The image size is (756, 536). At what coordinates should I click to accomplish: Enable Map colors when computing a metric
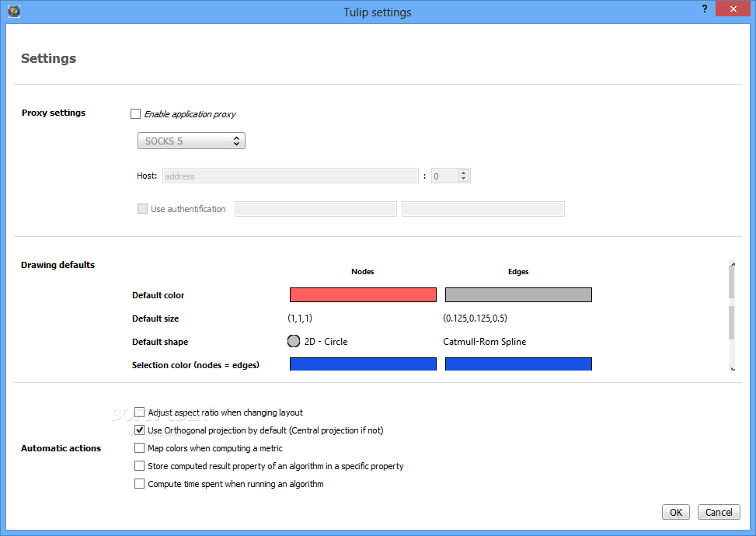(139, 447)
